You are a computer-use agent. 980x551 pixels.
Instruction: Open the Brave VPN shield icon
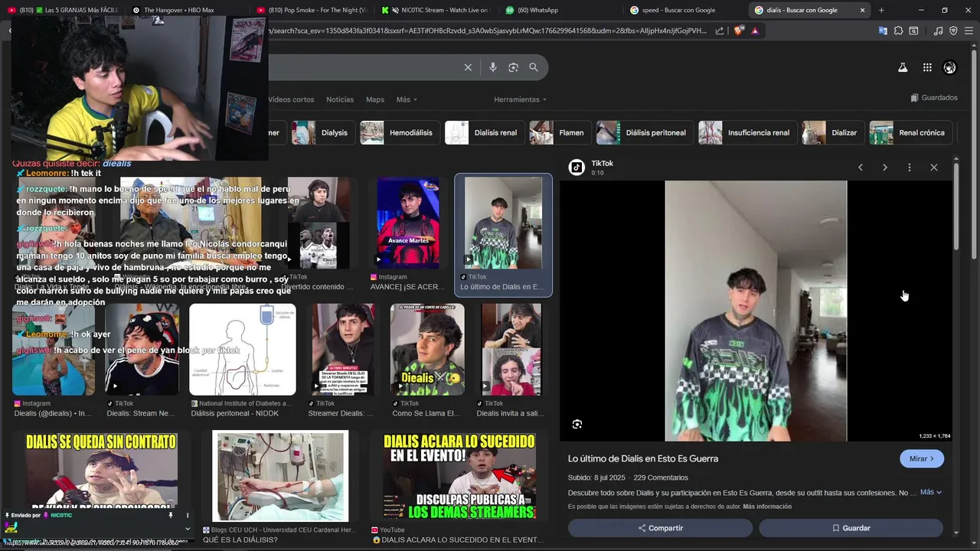[953, 31]
